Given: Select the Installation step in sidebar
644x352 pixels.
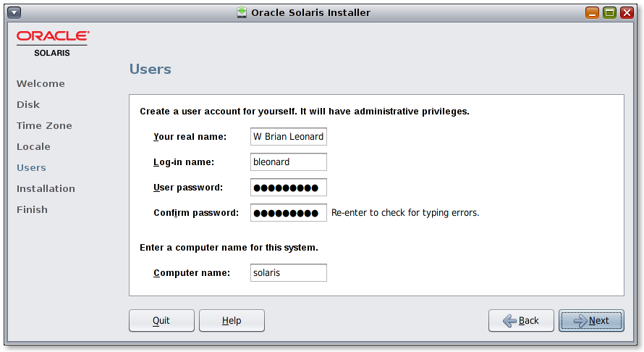Looking at the screenshot, I should 46,189.
